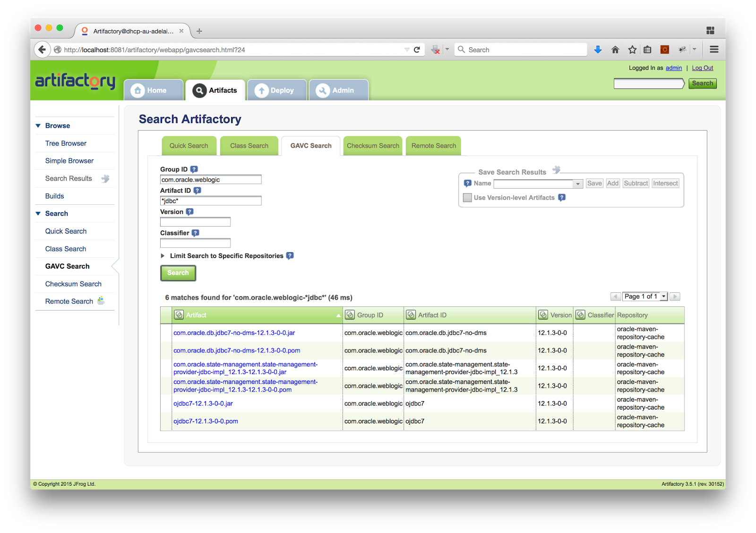The height and width of the screenshot is (533, 756).
Task: Click the Artifact ID column header icon
Action: pyautogui.click(x=411, y=315)
